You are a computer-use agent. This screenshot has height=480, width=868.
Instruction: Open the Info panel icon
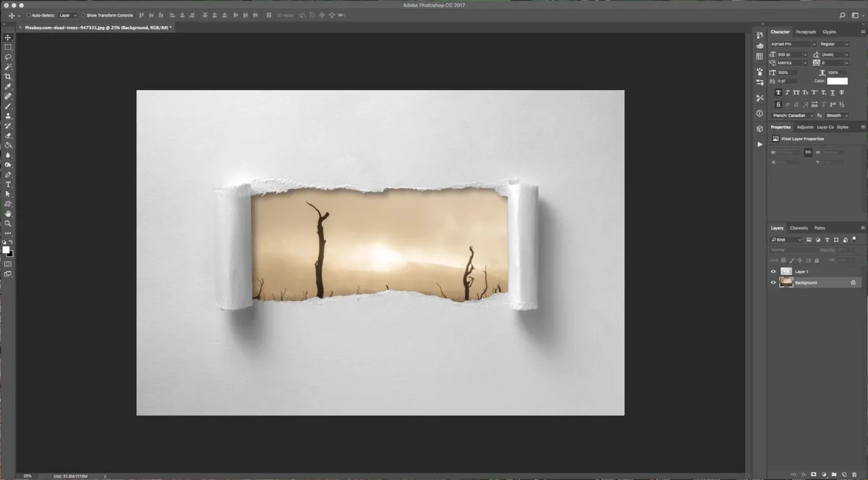click(759, 114)
